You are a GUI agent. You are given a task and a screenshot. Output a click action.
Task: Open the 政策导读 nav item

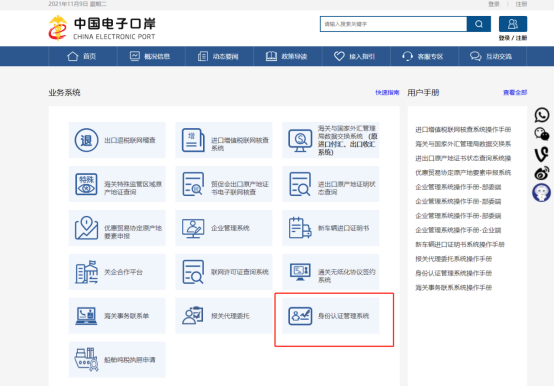tap(287, 56)
